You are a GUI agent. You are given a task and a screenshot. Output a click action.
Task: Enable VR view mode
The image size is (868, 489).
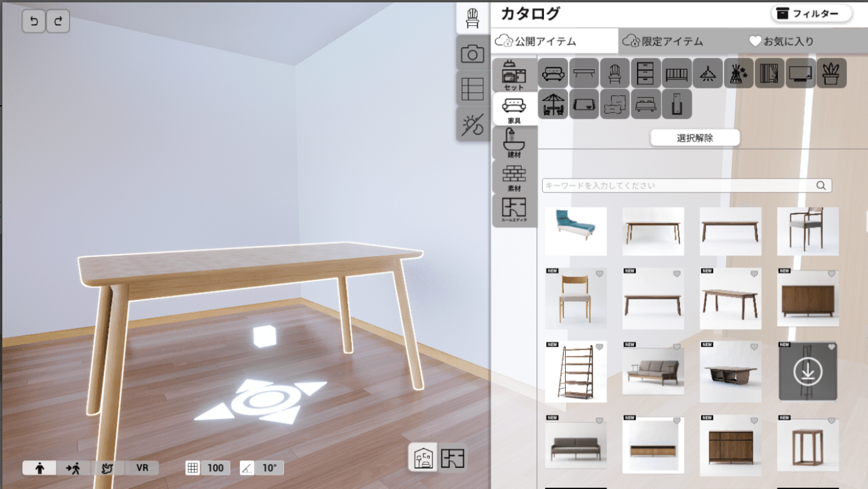click(x=142, y=468)
